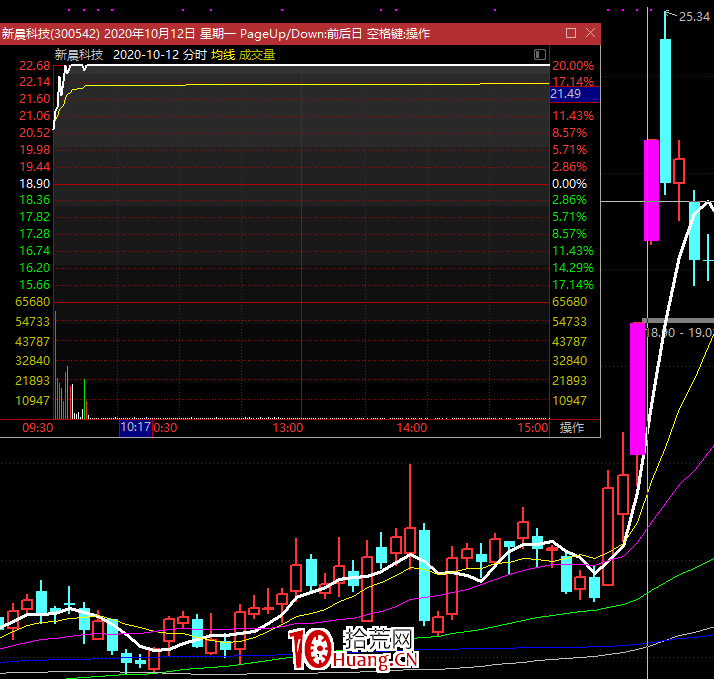The image size is (714, 679).
Task: Click the panel layout icon beside the chart header
Action: 540,55
